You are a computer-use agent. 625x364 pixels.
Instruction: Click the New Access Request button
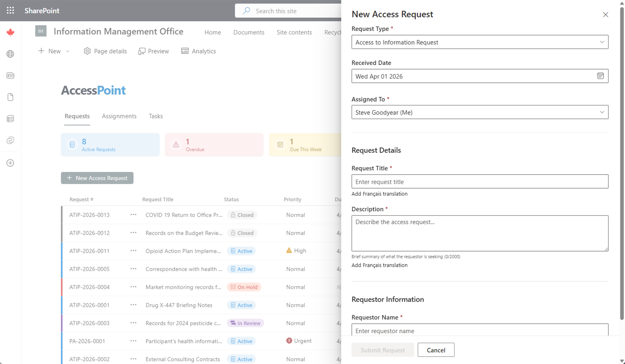97,178
